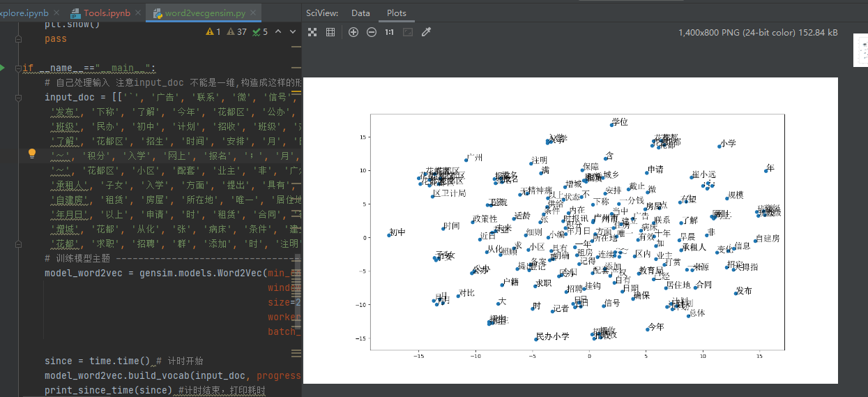Switch to the Data tab in SciView

360,13
